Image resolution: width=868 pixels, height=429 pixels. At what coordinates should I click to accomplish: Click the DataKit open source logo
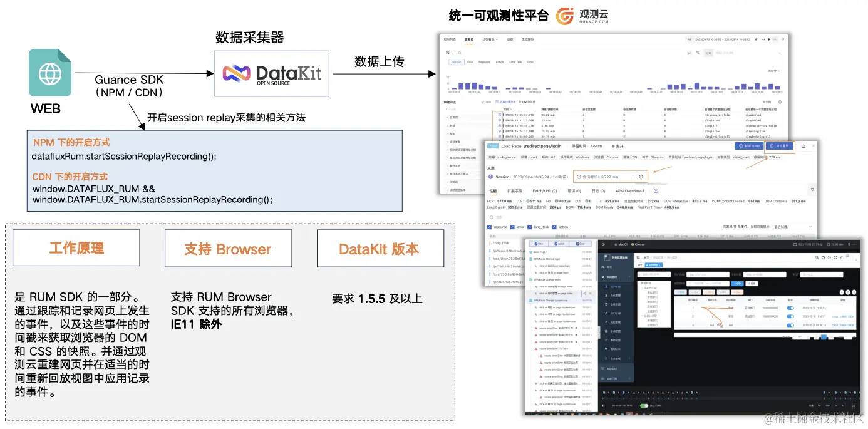point(271,73)
